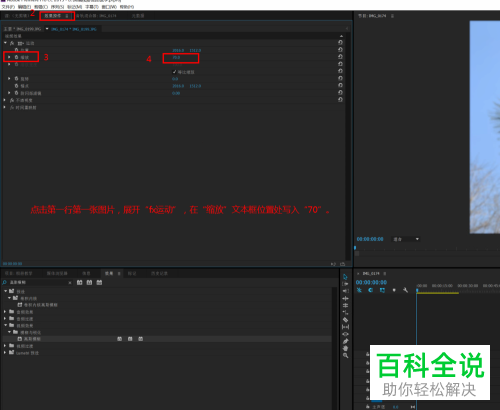Open the Sequence (序列) menu
This screenshot has width=500, height=410.
[x=57, y=7]
